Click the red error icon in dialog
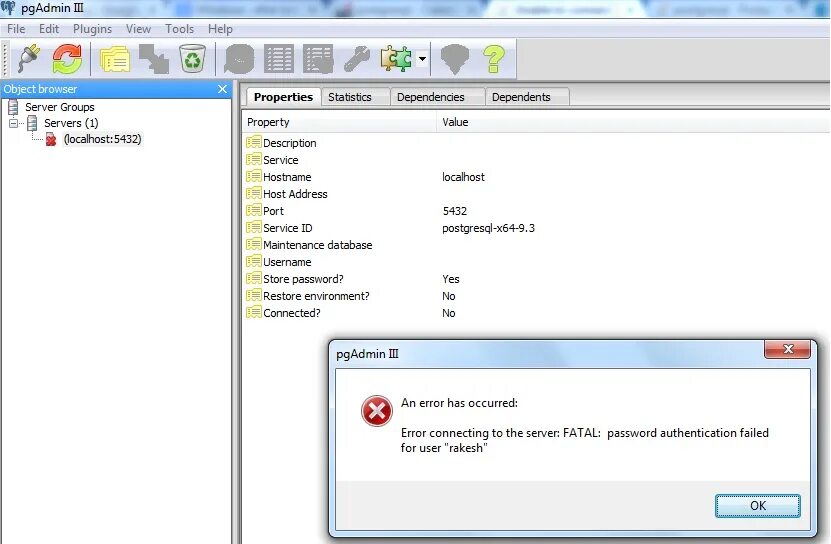Screen dimensions: 831x544 pos(377,411)
